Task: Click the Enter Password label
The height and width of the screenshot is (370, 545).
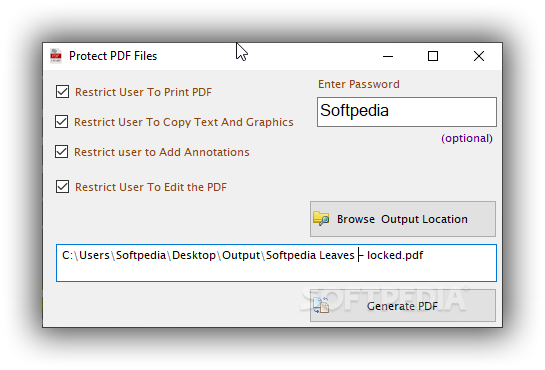Action: pos(359,84)
